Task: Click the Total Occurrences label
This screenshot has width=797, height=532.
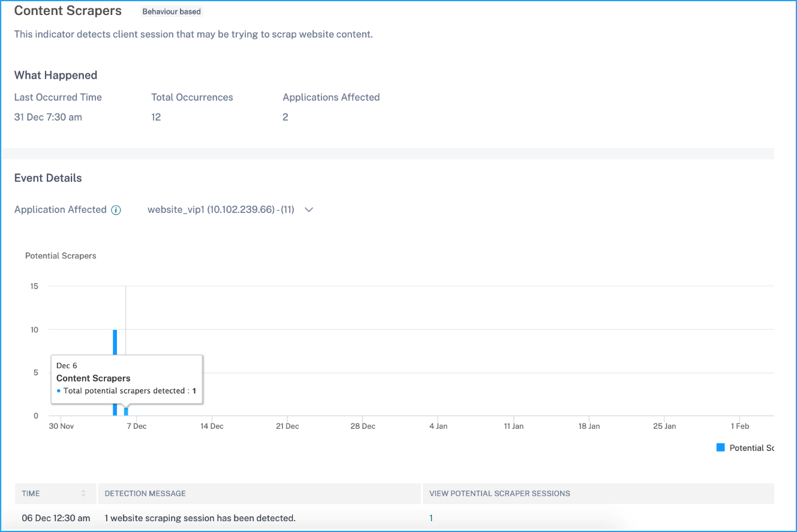Action: pyautogui.click(x=192, y=97)
